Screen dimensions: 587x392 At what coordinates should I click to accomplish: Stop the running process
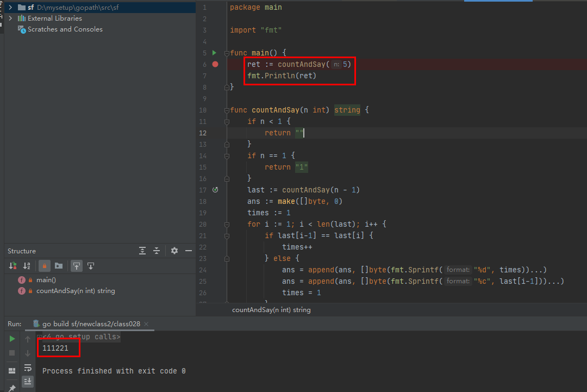coord(12,353)
